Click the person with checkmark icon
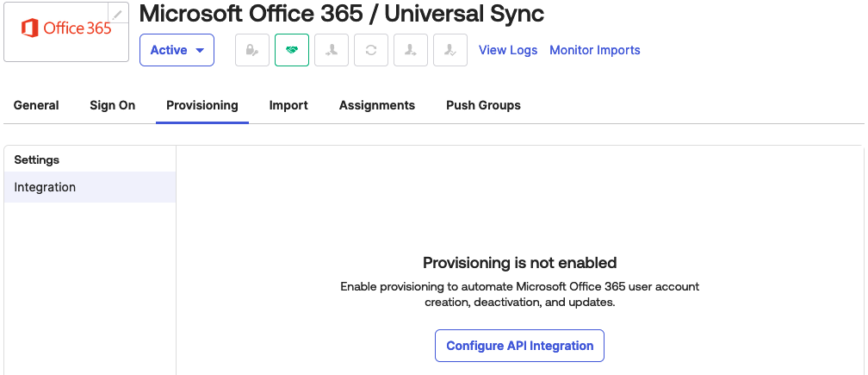The width and height of the screenshot is (868, 375). click(450, 50)
